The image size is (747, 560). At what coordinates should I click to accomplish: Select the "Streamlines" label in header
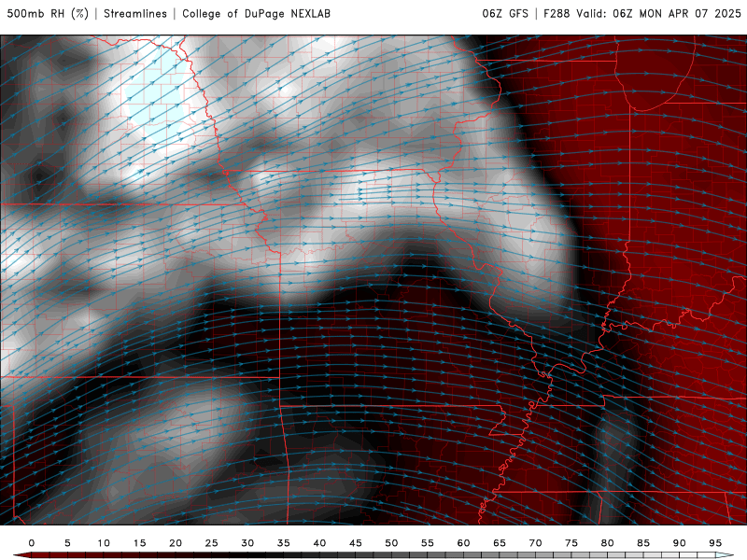[x=135, y=14]
